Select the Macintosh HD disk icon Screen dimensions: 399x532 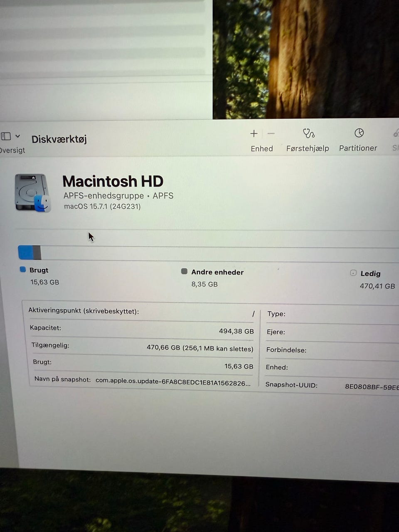pos(33,193)
